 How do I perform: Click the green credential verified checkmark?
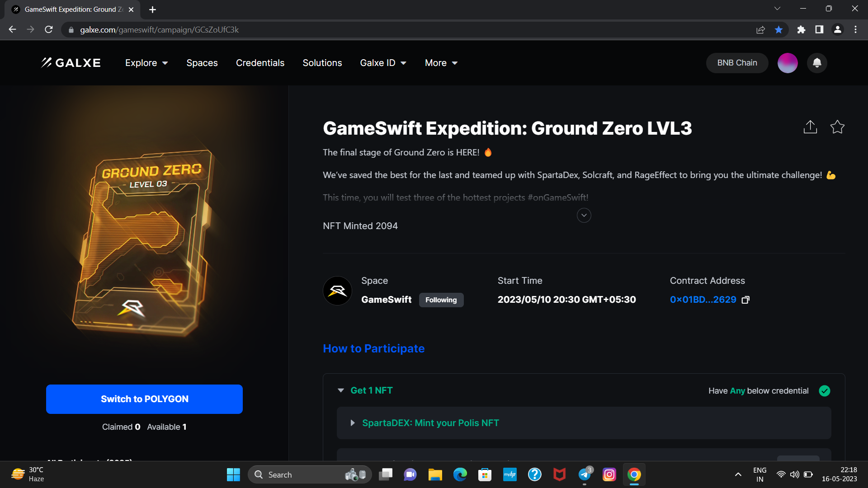click(825, 391)
